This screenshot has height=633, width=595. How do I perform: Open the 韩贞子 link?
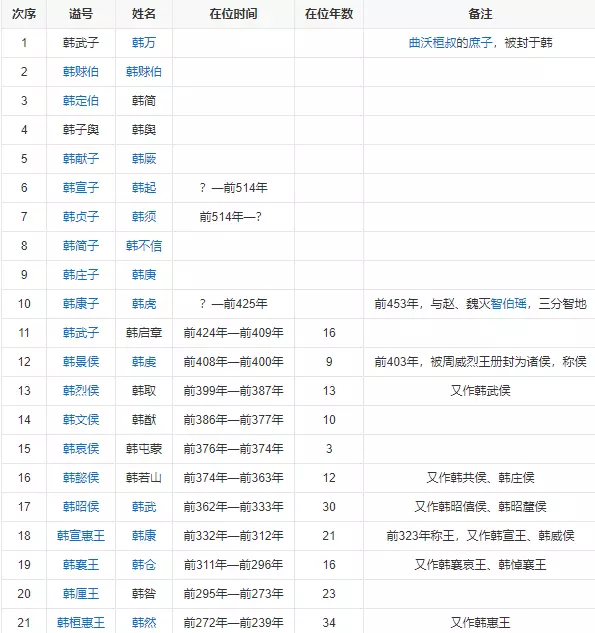[81, 217]
